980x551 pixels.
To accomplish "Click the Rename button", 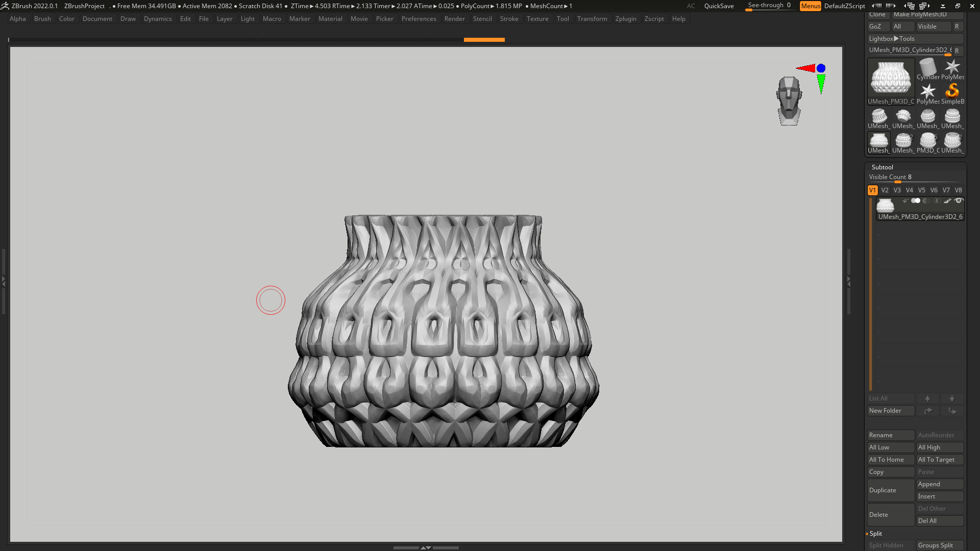I will (x=891, y=435).
